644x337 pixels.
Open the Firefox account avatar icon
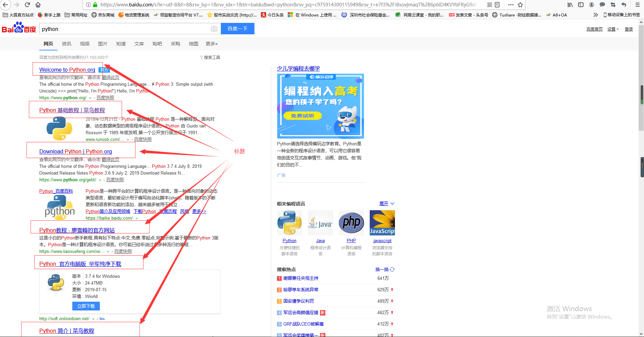point(592,5)
